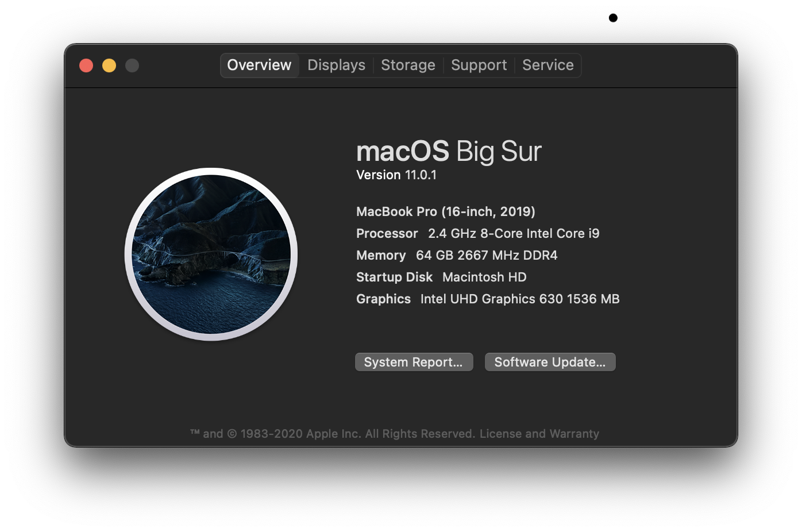Click the macOS Big Sur title
This screenshot has height=532, width=802.
[x=449, y=151]
